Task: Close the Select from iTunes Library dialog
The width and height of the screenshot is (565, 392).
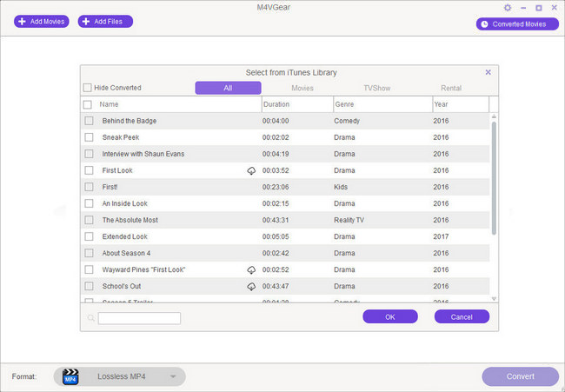Action: 488,72
